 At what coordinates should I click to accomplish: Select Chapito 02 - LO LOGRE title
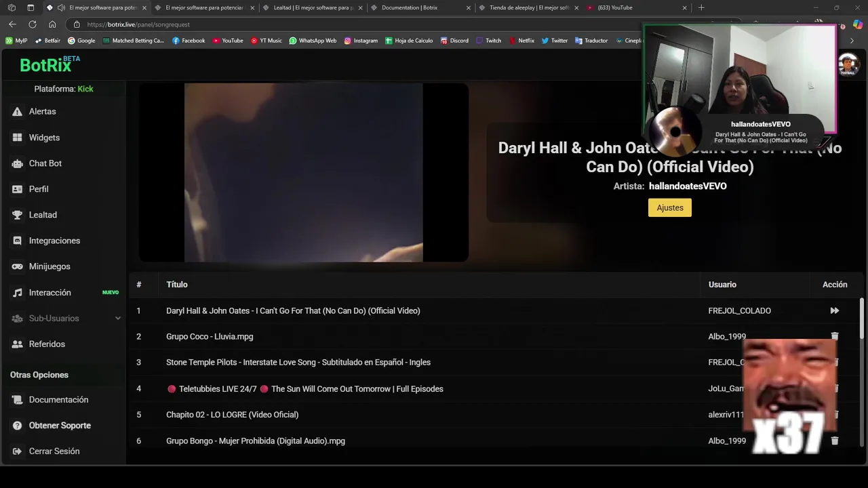pos(232,415)
